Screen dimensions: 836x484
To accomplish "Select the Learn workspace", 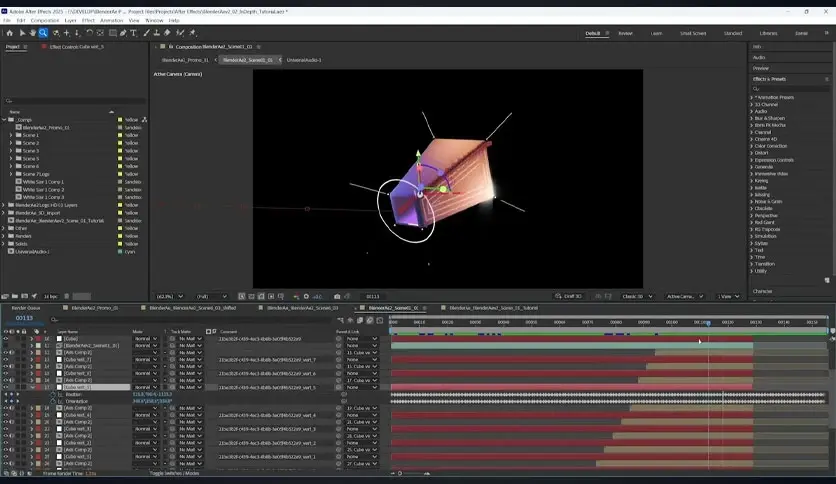I will coord(656,33).
